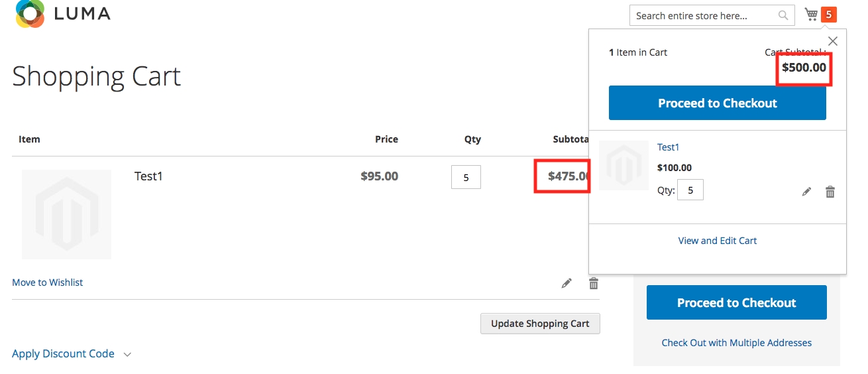
Task: Expand Apply Discount Code section
Action: pyautogui.click(x=72, y=354)
